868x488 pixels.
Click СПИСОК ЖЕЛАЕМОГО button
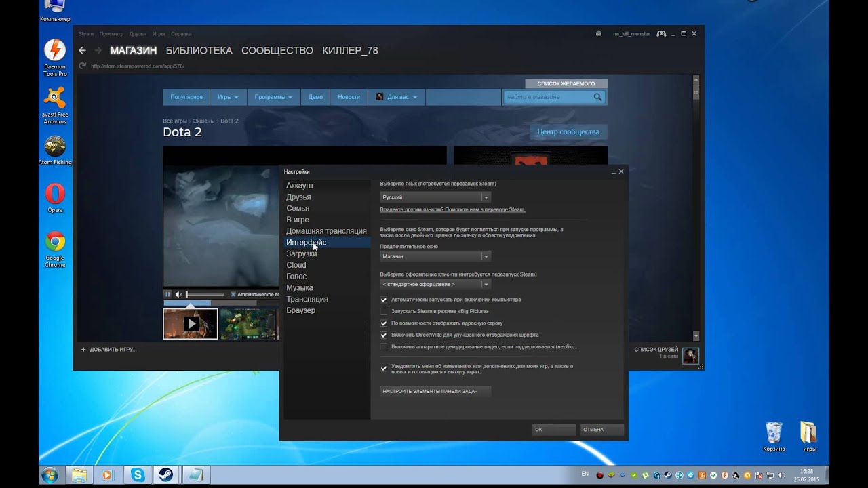[566, 83]
